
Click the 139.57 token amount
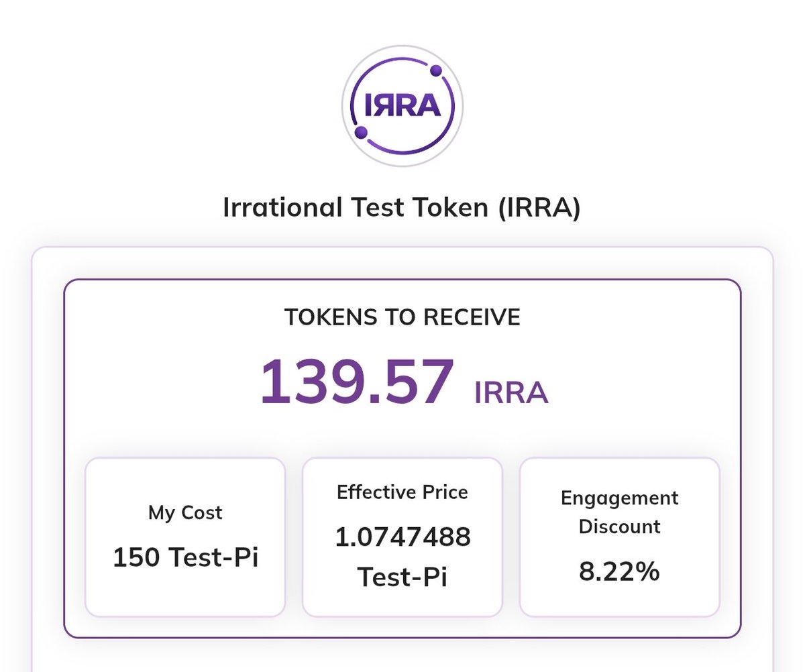358,383
